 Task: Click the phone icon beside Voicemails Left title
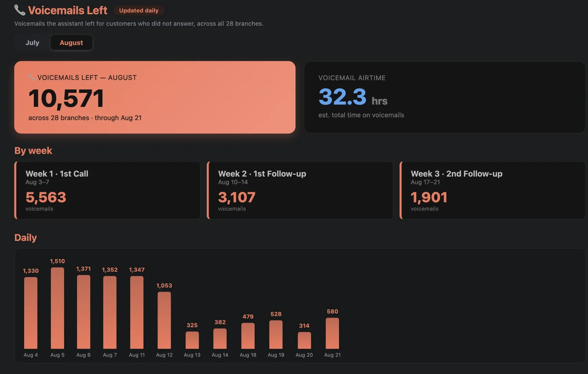click(x=20, y=10)
